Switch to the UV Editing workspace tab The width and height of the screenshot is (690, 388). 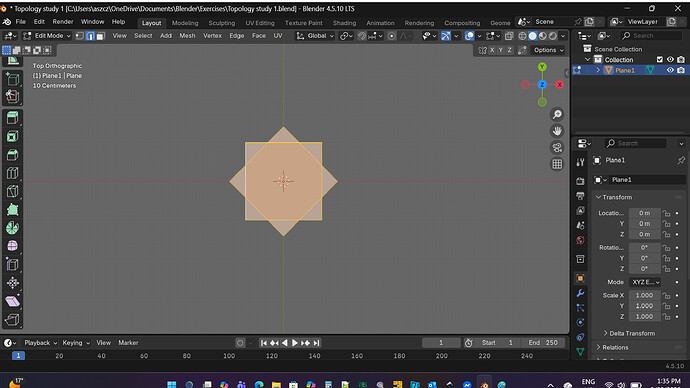(260, 23)
